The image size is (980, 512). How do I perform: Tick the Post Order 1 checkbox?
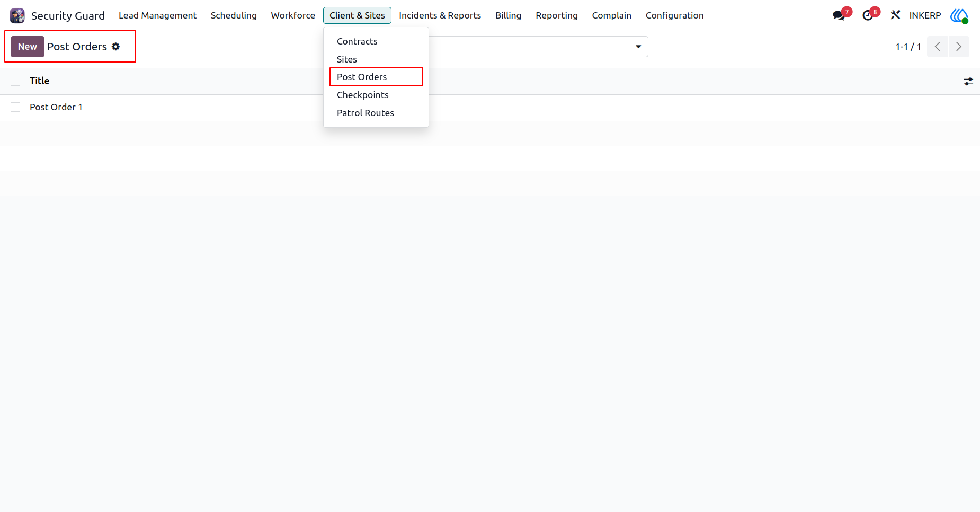click(x=15, y=107)
